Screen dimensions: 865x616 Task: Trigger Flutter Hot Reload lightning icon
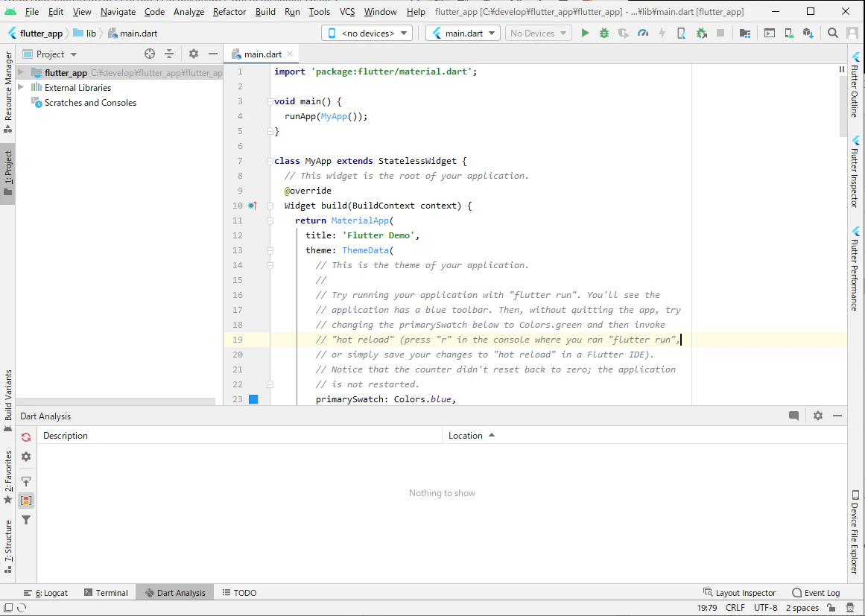coord(662,33)
